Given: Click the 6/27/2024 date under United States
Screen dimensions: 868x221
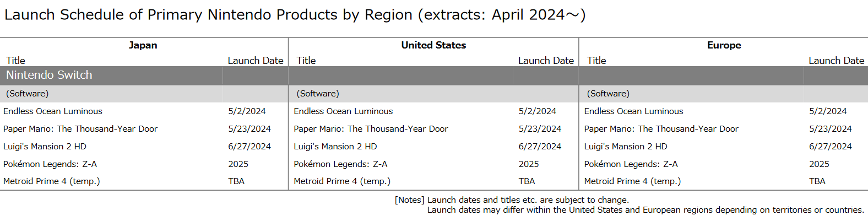Looking at the screenshot, I should (x=540, y=147).
